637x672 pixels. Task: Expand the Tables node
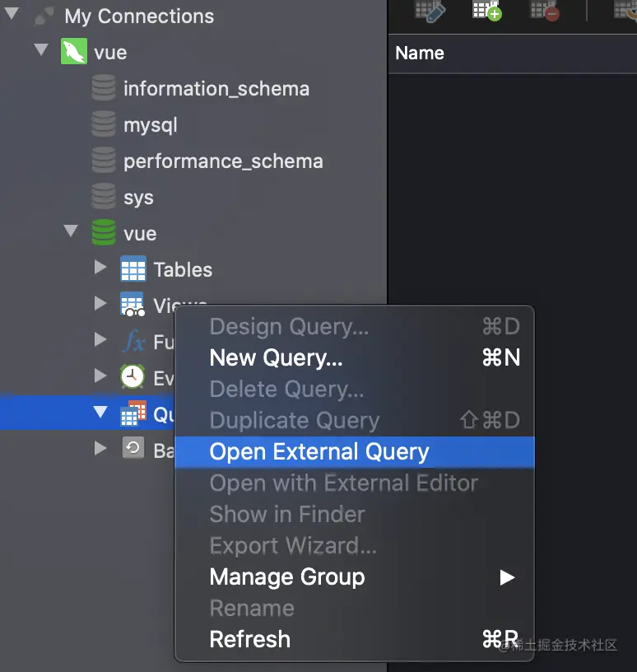[100, 267]
